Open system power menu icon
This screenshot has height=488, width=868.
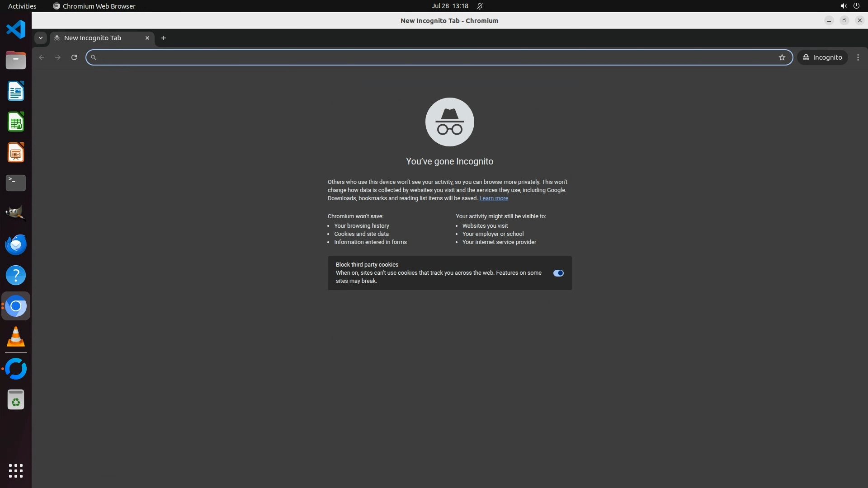click(856, 6)
